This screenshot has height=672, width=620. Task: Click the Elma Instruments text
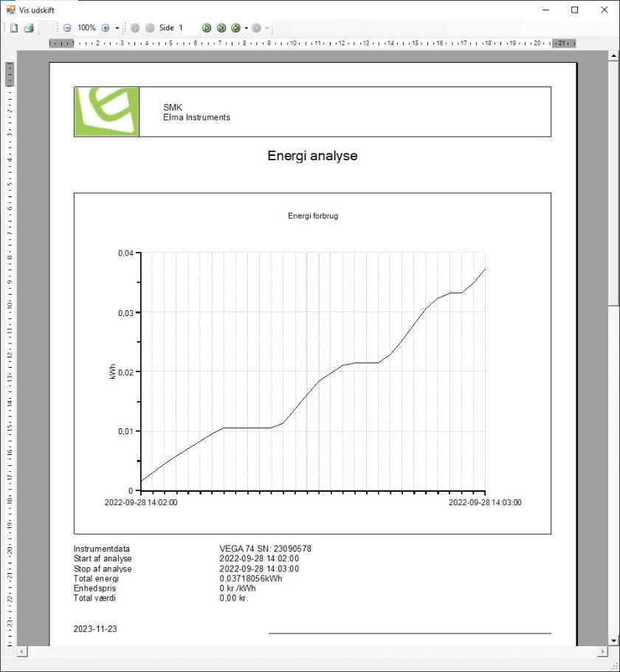[x=196, y=117]
